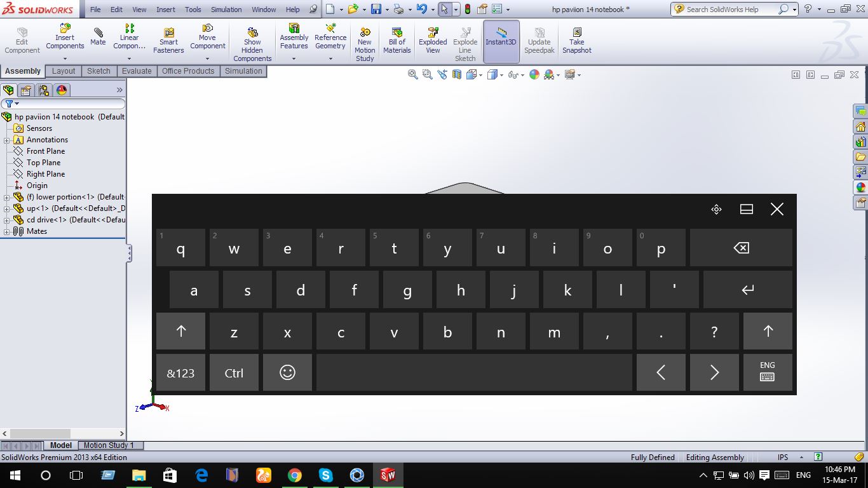Screen dimensions: 868x488
Task: Open the File menu
Action: pos(95,10)
